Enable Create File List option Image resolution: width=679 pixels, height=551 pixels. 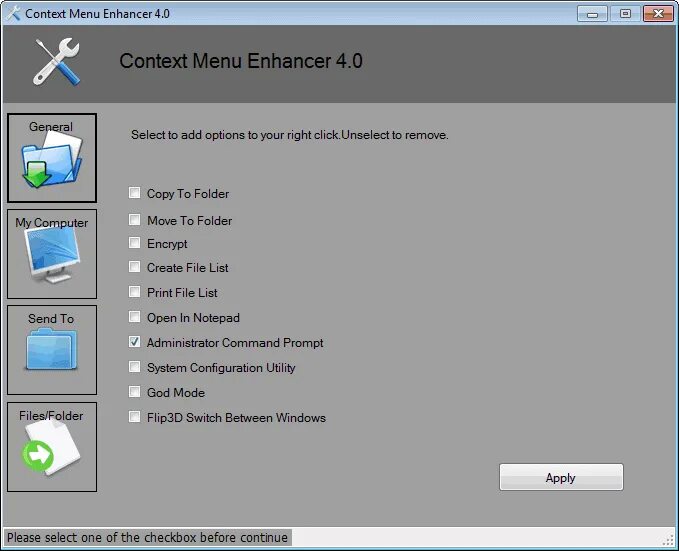(135, 266)
